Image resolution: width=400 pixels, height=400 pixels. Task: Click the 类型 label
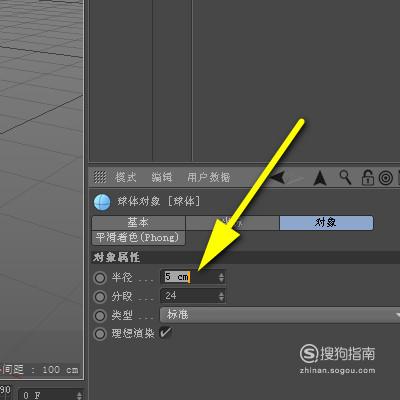[122, 315]
